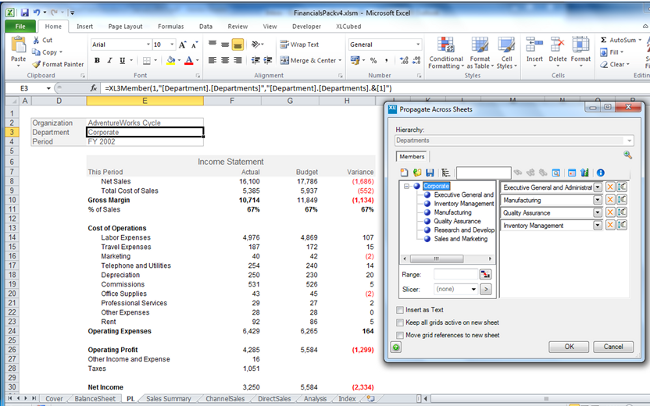650x406 pixels.
Task: Click the search magnifier icon in dialog
Action: point(628,155)
